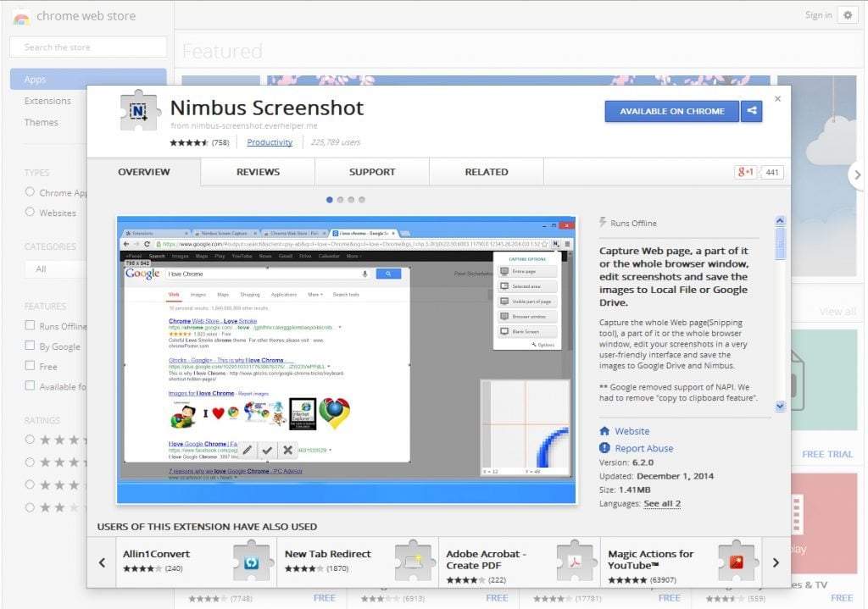Click the Magic Actions for YouTube icon
Viewport: 868px width, 609px height.
coord(736,562)
